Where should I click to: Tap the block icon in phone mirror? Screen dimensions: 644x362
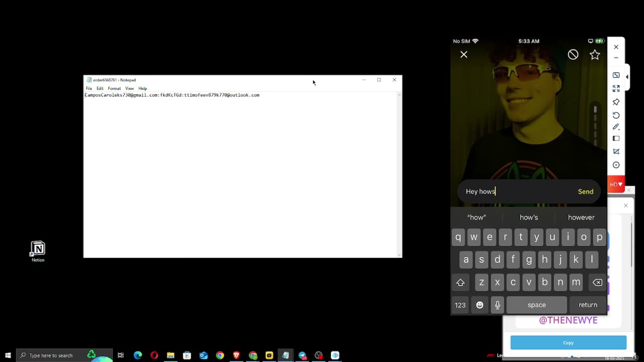pos(573,54)
